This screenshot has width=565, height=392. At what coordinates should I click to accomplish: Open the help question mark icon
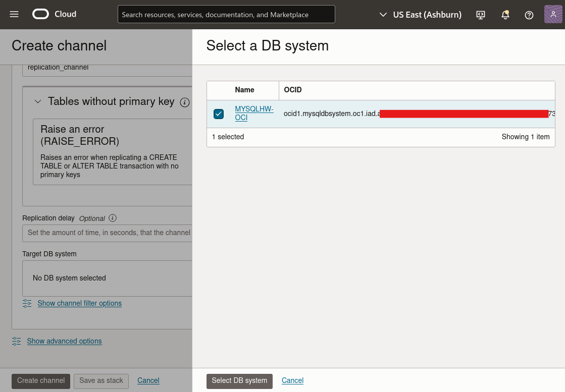[x=529, y=15]
